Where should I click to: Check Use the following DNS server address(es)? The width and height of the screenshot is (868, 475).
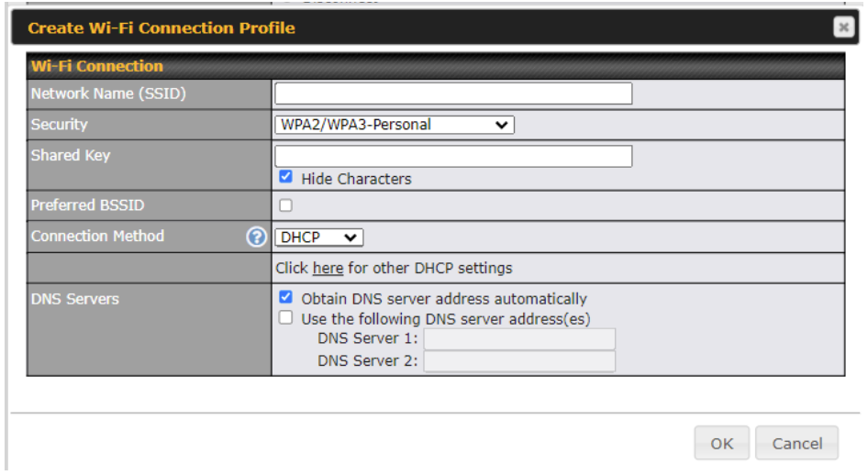click(286, 318)
